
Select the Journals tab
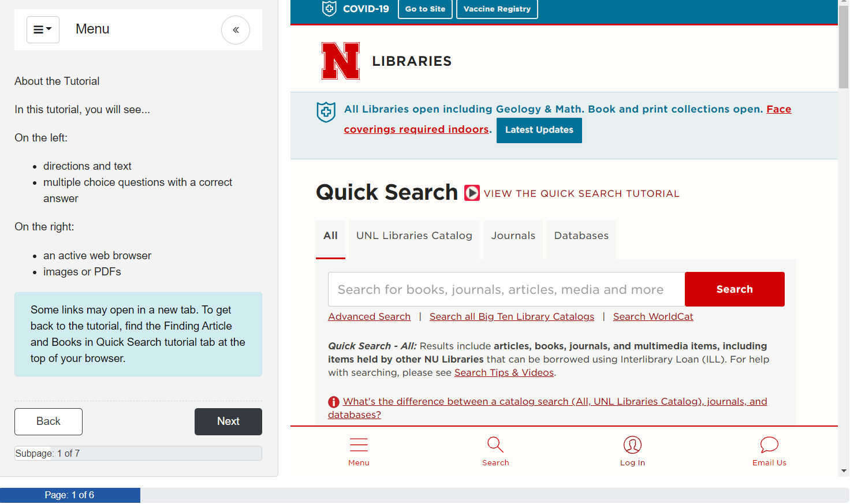(513, 236)
